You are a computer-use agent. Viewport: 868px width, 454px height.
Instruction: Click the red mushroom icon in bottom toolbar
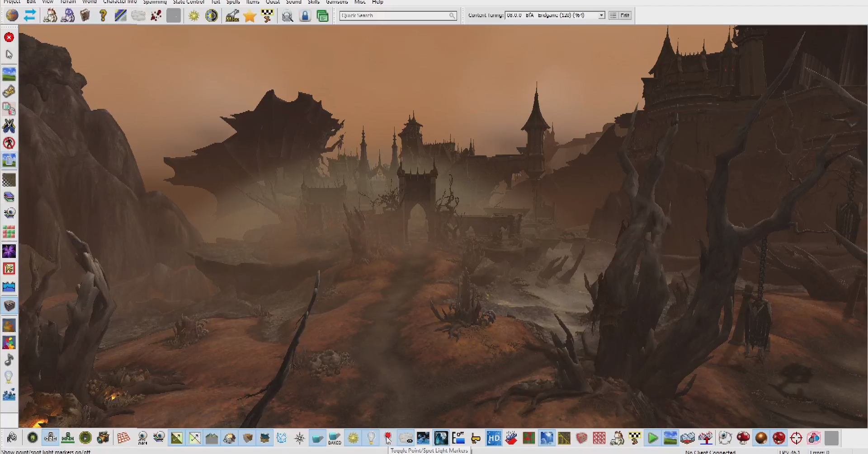[x=743, y=438]
